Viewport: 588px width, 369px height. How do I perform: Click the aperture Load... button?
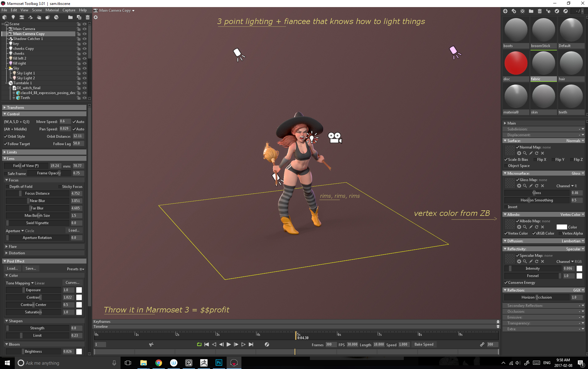click(x=74, y=231)
